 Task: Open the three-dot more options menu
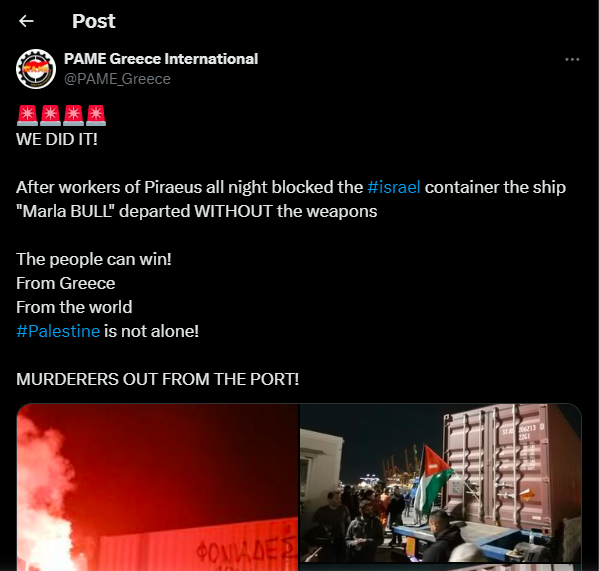pos(572,60)
